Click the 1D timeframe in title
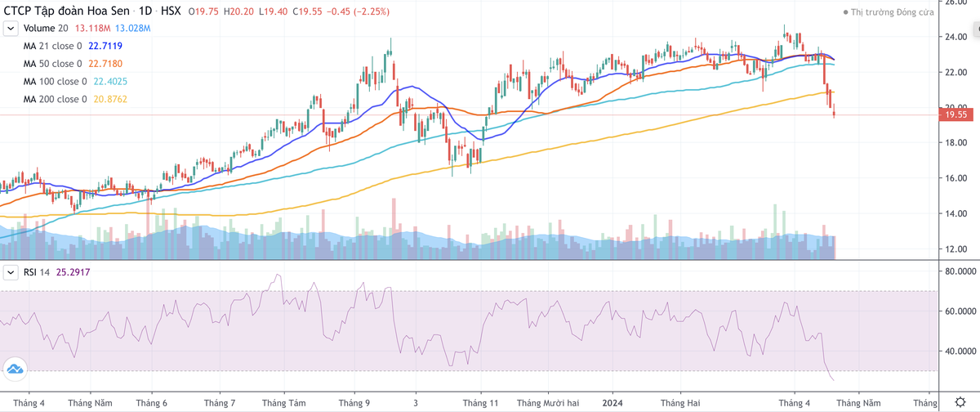This screenshot has height=412, width=980. coord(148,11)
